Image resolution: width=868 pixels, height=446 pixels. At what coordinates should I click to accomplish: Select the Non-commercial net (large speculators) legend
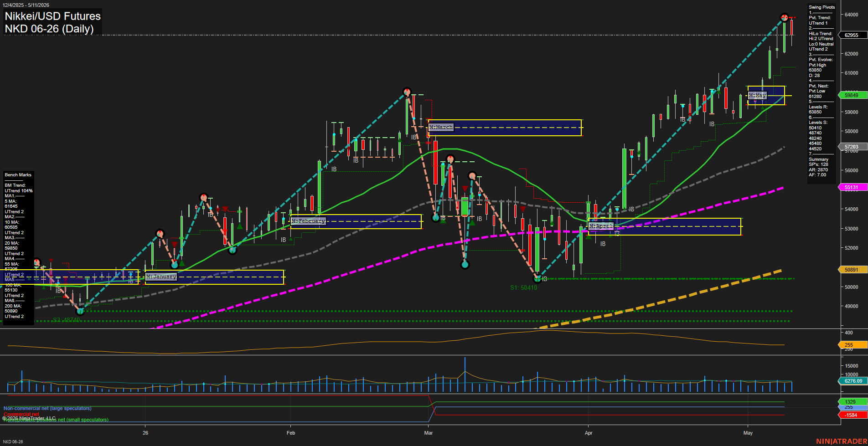47,408
